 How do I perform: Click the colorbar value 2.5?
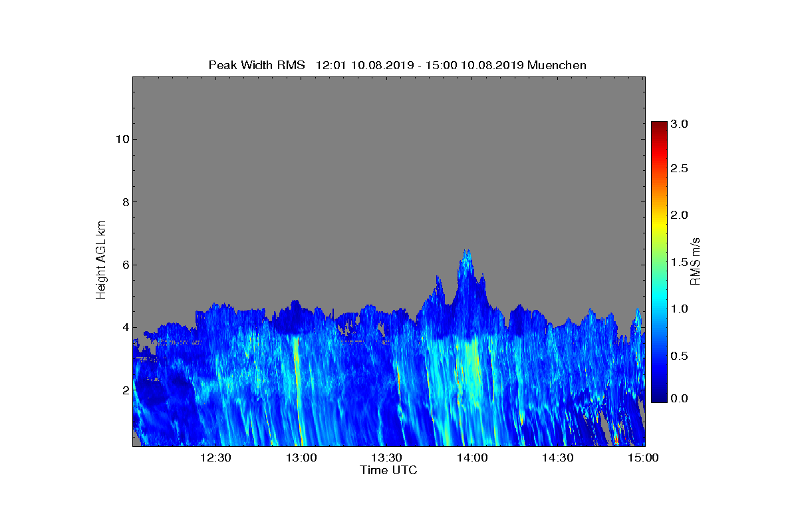(x=679, y=169)
